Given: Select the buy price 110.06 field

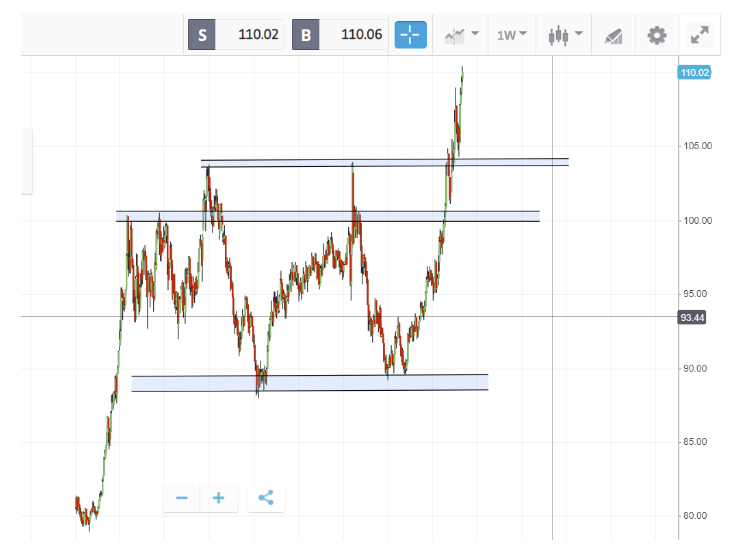Looking at the screenshot, I should (353, 35).
